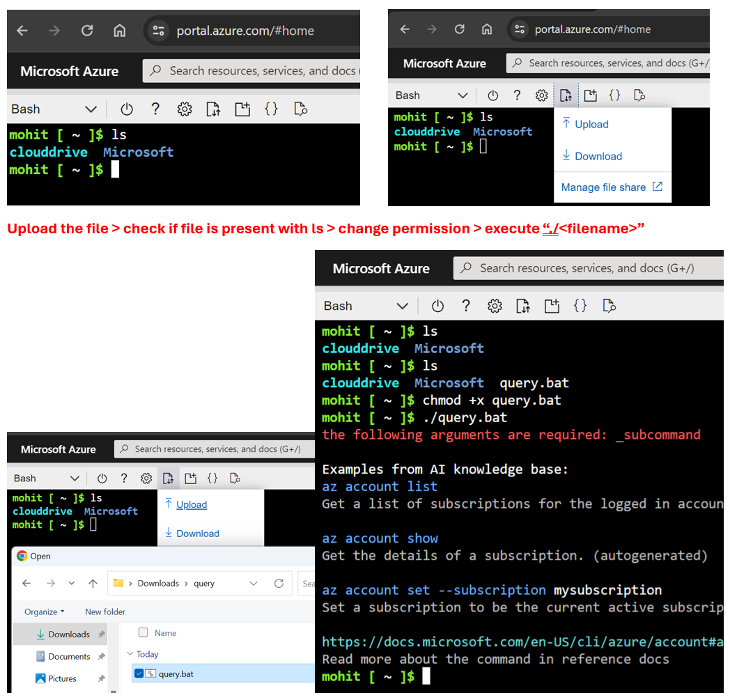Image resolution: width=730 pixels, height=700 pixels.
Task: Click Azure search box in top-left screenshot
Action: pyautogui.click(x=251, y=71)
